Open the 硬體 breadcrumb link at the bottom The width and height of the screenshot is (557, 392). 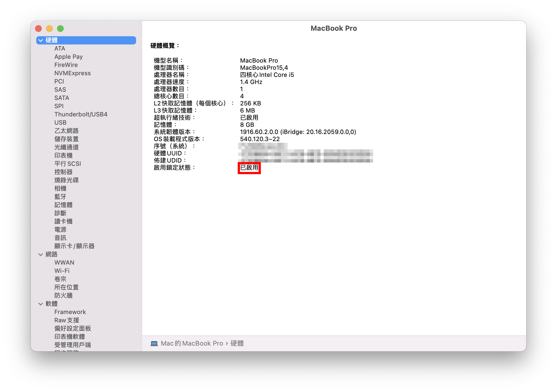237,343
